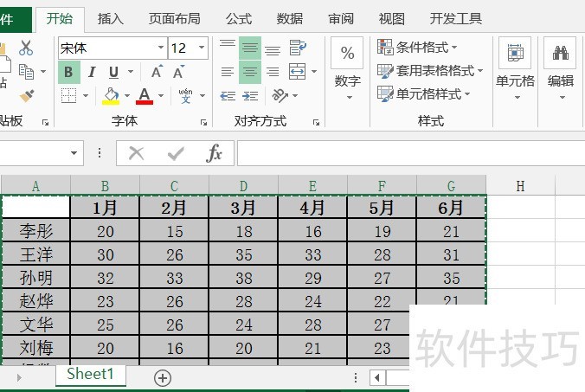585x392 pixels.
Task: Open font color dropdown arrow
Action: [161, 96]
